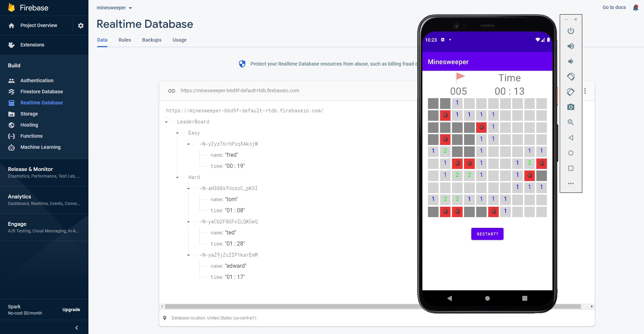Click Go to docs link
This screenshot has width=644, height=334.
614,7
